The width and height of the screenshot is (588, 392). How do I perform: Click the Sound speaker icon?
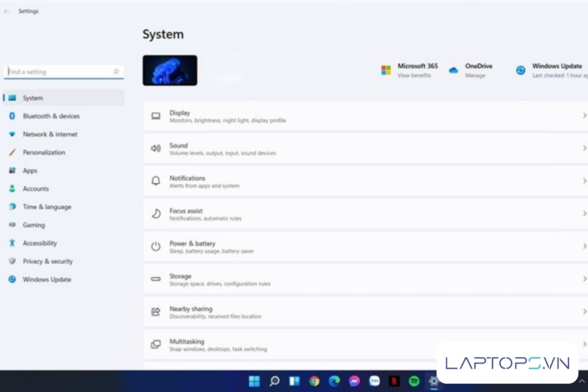pyautogui.click(x=156, y=148)
